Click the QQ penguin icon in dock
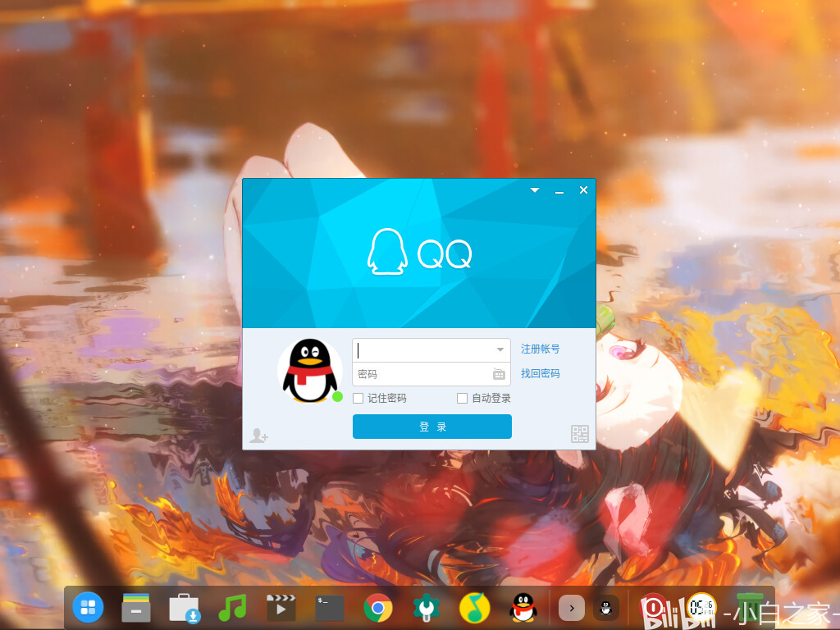840x630 pixels. (523, 608)
